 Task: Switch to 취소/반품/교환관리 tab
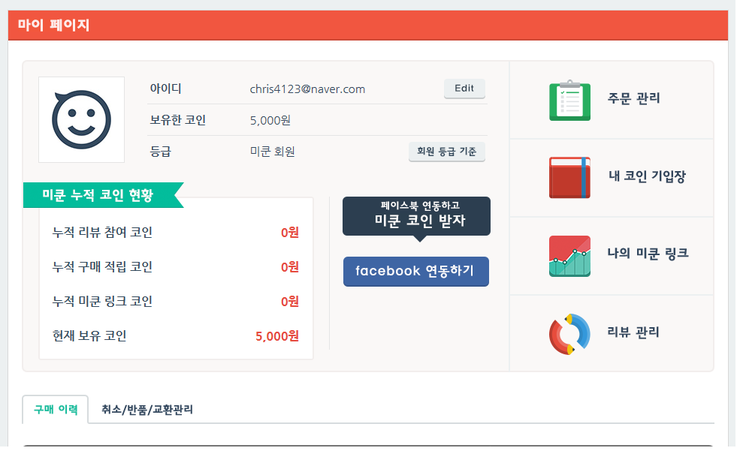[x=147, y=409]
